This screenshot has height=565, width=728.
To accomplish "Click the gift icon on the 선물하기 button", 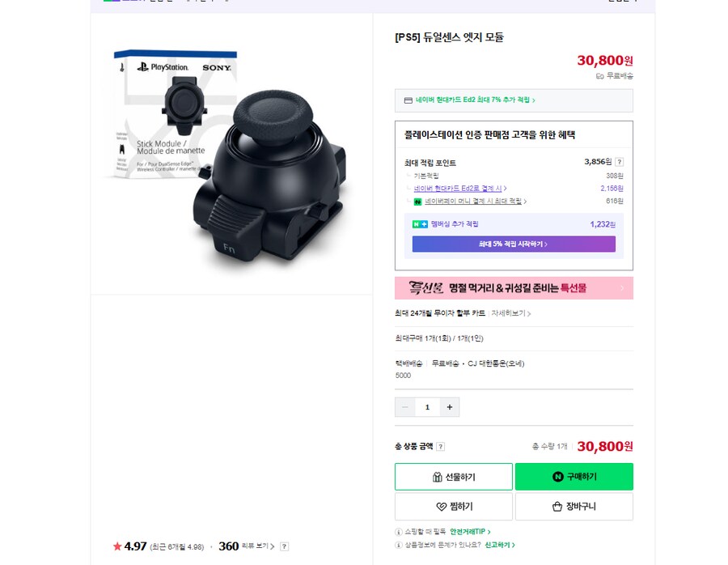I will point(437,476).
